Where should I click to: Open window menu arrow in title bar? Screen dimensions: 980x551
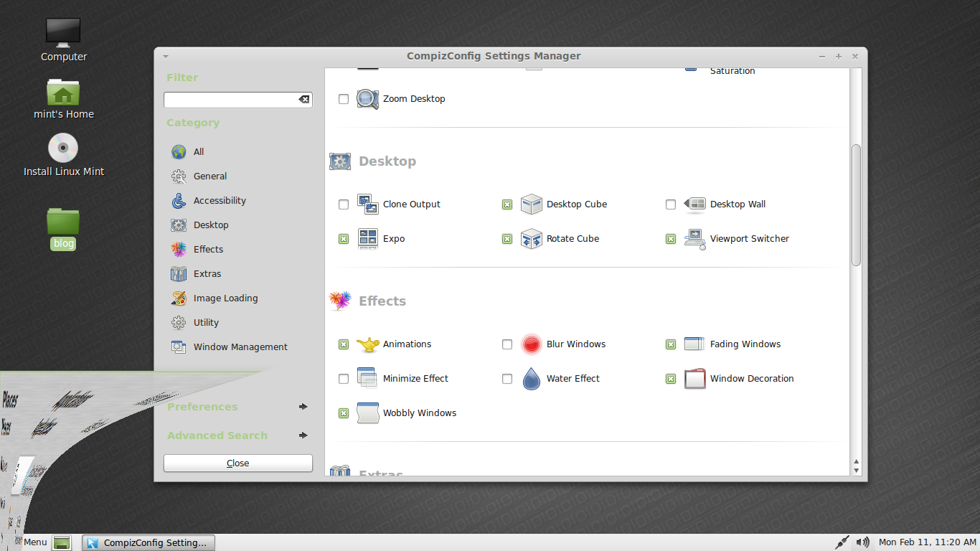tap(166, 56)
